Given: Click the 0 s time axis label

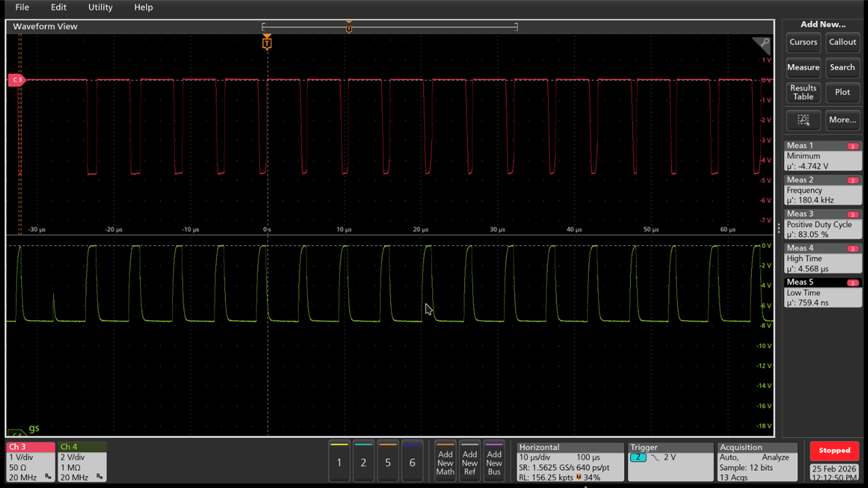Looking at the screenshot, I should tap(267, 229).
